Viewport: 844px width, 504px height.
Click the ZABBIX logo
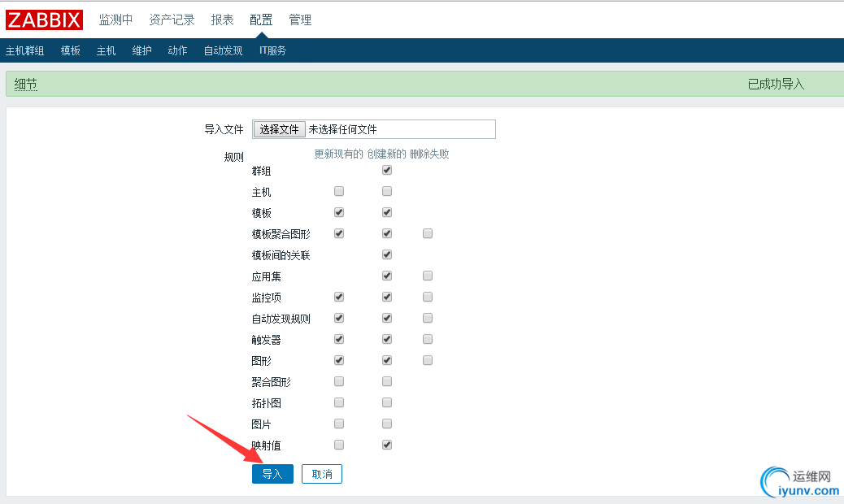[x=44, y=20]
